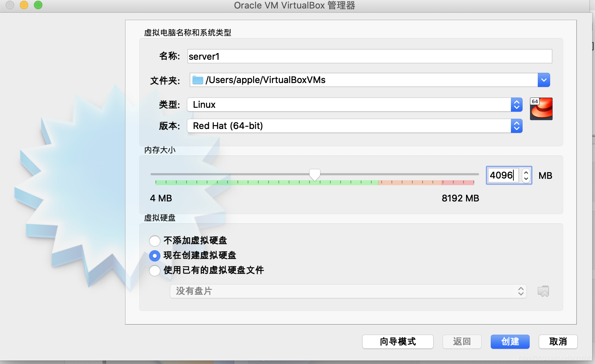Click the memory size spinner arrows
This screenshot has height=364, width=595.
[x=526, y=175]
